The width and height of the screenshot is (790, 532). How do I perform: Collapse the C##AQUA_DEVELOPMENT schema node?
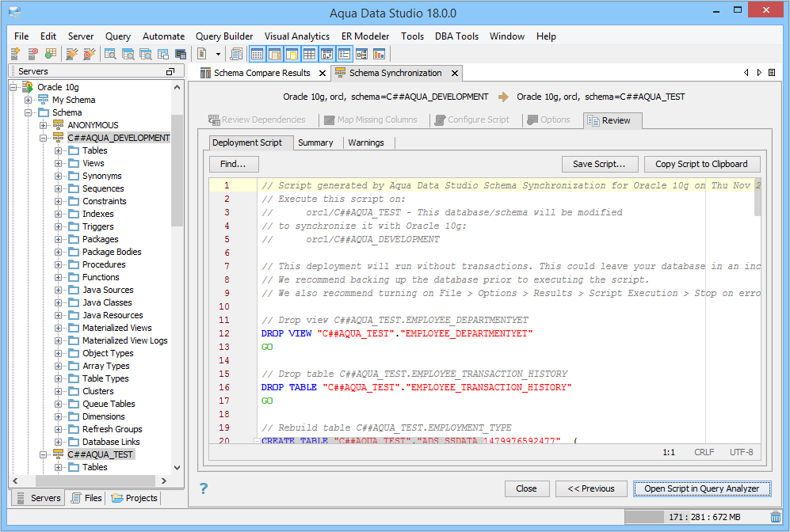(x=44, y=138)
